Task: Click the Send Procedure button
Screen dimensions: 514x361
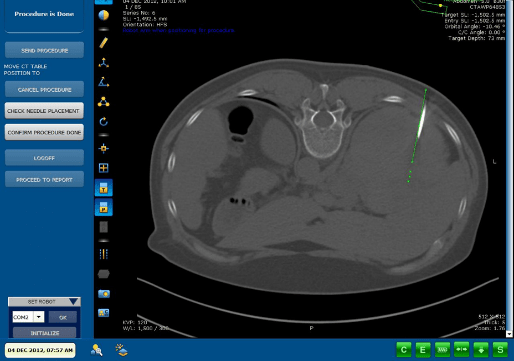Action: (44, 50)
